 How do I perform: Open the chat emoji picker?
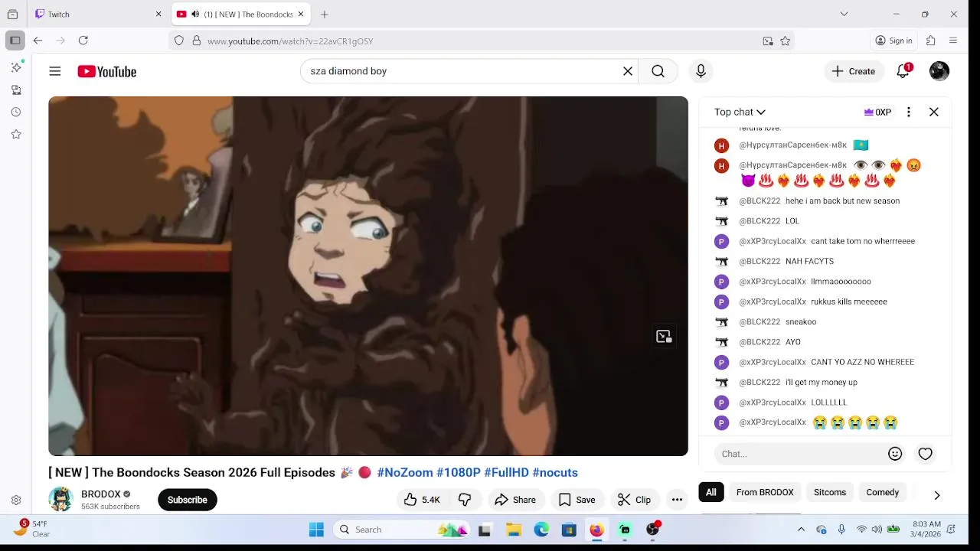click(895, 454)
